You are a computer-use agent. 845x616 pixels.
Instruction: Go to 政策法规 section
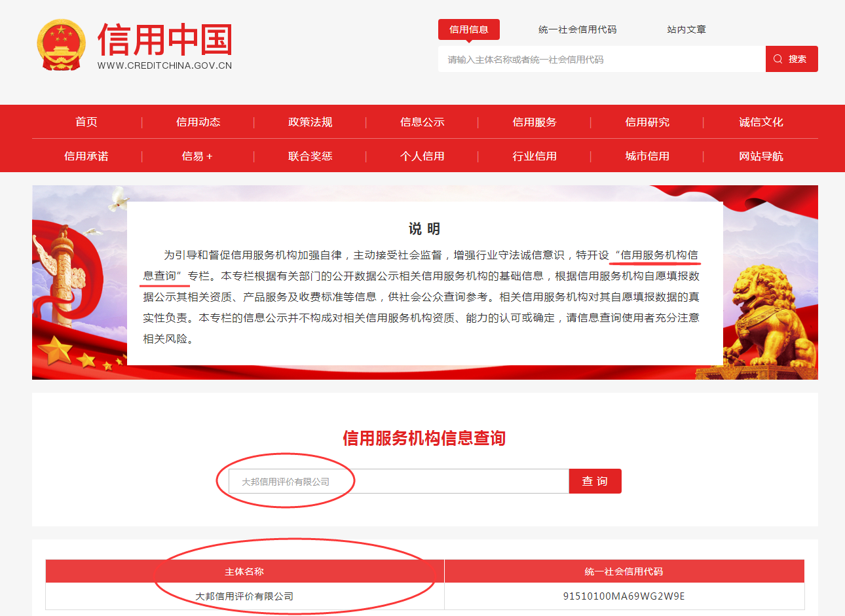pos(310,122)
